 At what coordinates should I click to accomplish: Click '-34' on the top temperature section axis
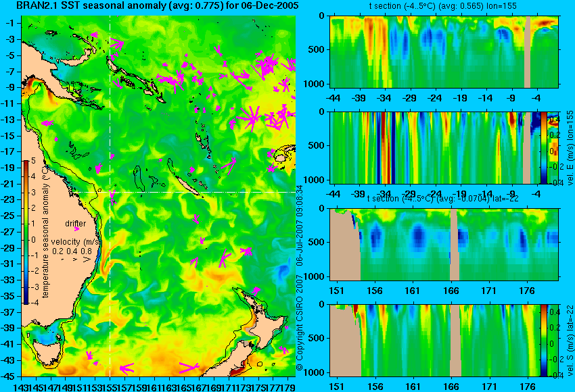(384, 98)
